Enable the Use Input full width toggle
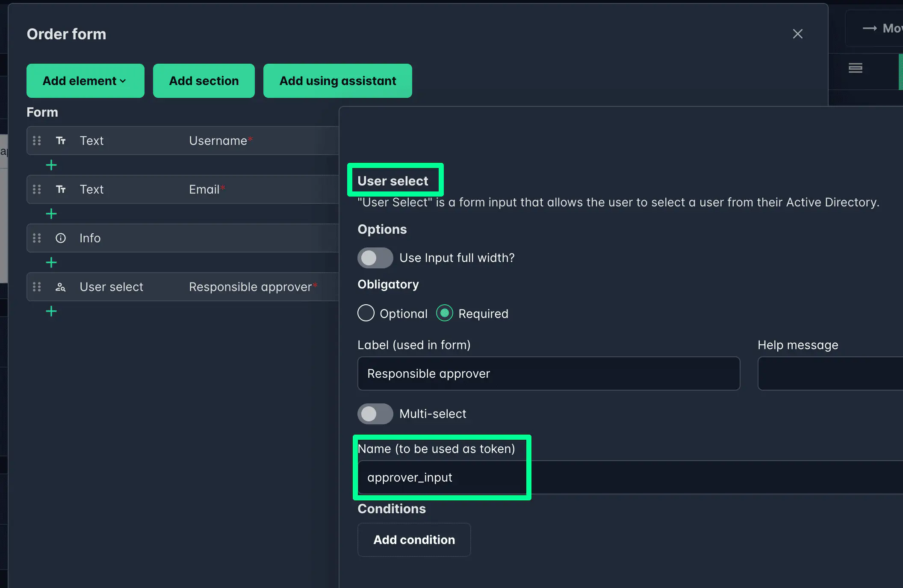The height and width of the screenshot is (588, 903). click(x=375, y=258)
